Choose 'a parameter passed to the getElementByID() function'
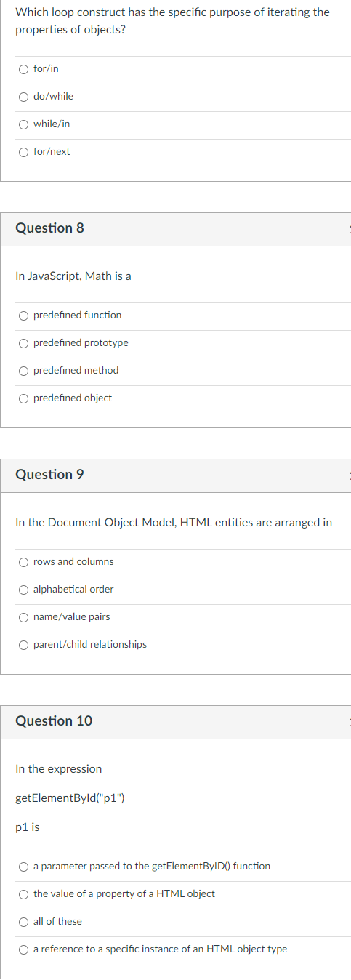This screenshot has height=980, width=351. coord(24,867)
